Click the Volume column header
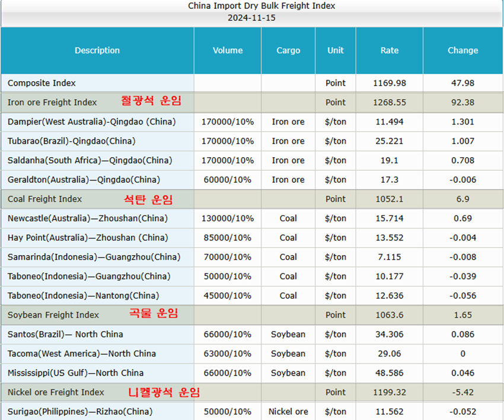504x420 pixels. (228, 50)
